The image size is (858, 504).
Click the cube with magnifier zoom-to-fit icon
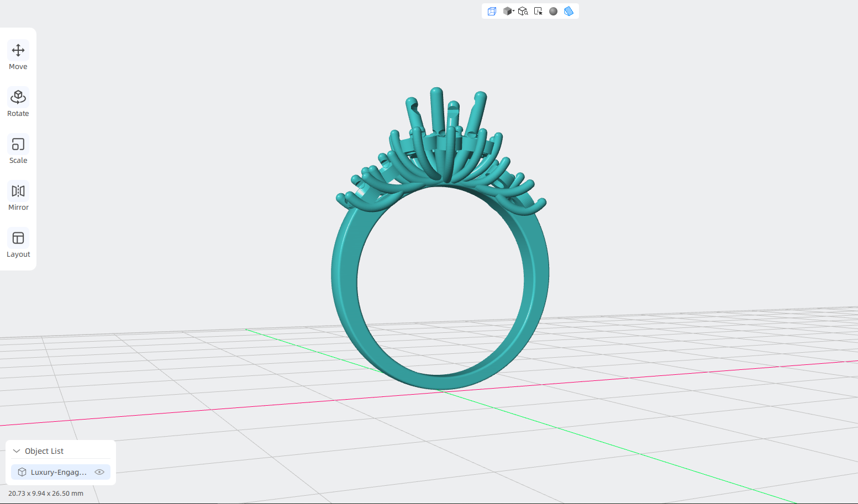(x=523, y=11)
